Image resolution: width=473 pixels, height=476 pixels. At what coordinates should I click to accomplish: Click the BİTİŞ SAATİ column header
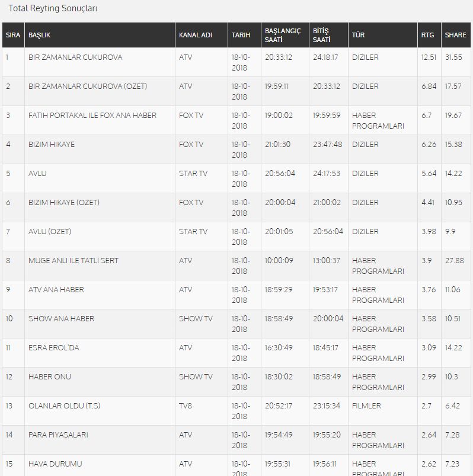(328, 35)
